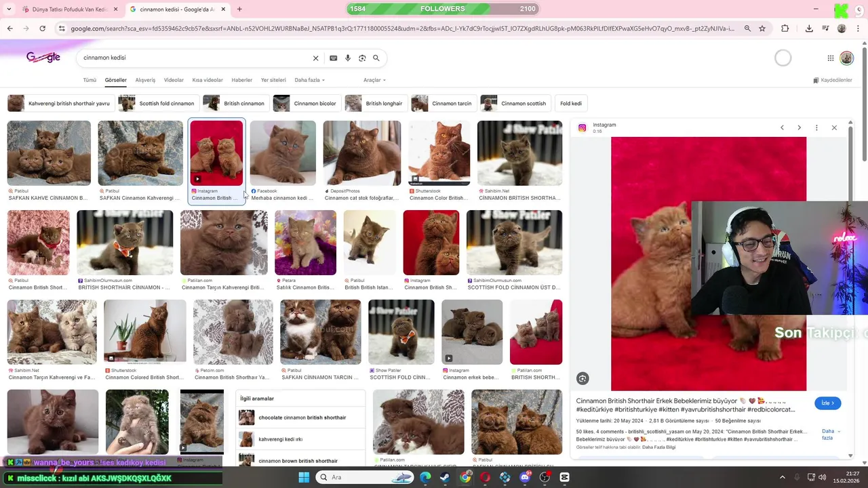This screenshot has width=868, height=488.
Task: Go back using browser back arrow
Action: coord(9,28)
